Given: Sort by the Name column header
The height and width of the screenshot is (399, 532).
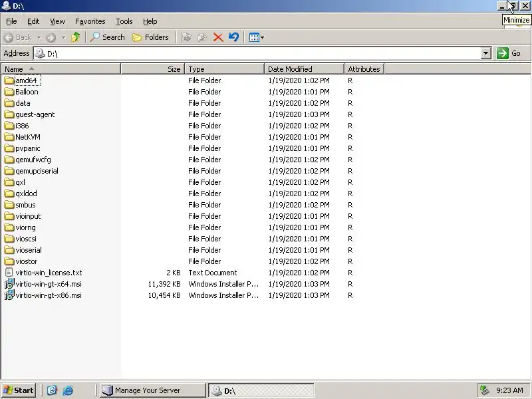Looking at the screenshot, I should 61,69.
